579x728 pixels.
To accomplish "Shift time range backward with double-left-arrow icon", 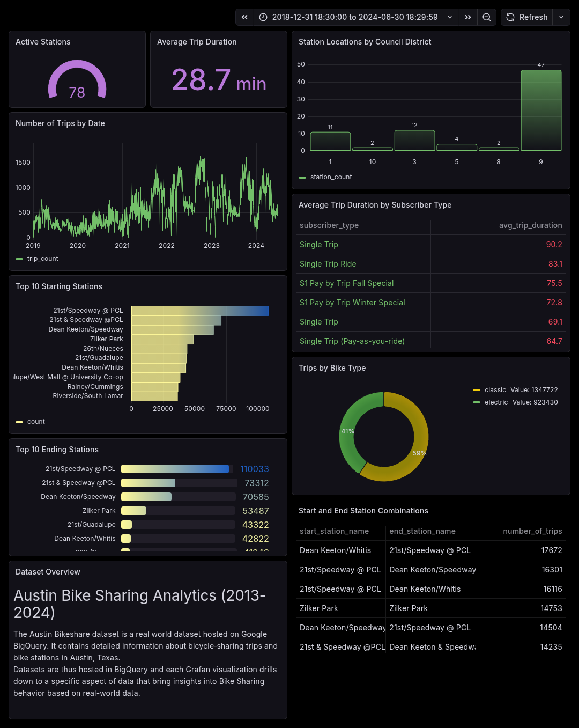I will pos(244,17).
